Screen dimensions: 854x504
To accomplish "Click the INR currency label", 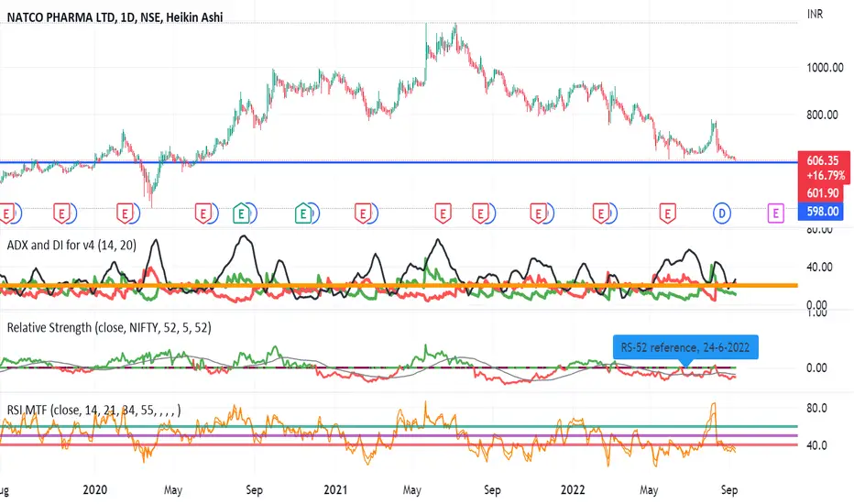I will point(815,14).
